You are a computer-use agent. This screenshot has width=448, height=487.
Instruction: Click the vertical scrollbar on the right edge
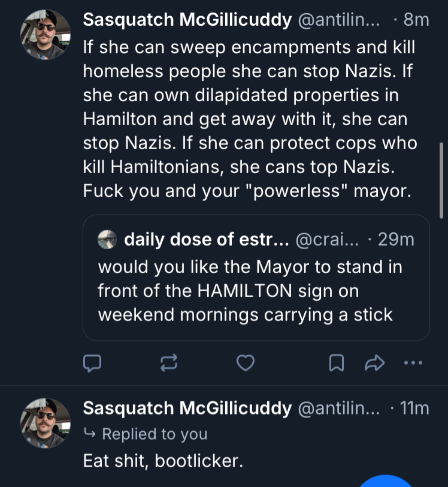click(x=441, y=180)
